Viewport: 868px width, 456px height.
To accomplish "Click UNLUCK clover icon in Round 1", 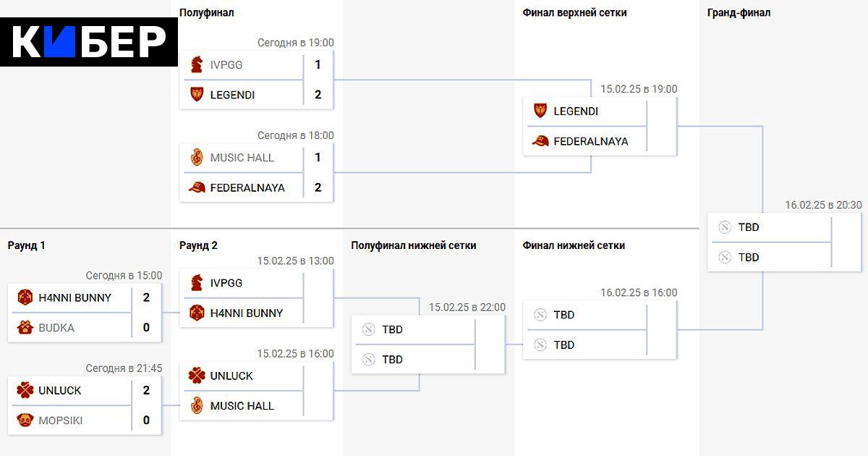I will (x=25, y=391).
